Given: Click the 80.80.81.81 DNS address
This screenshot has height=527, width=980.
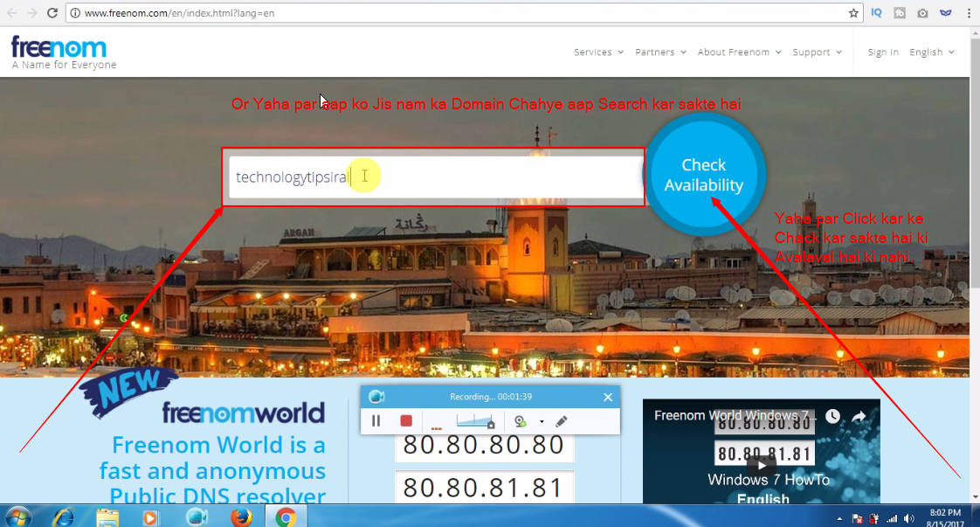Looking at the screenshot, I should [484, 488].
